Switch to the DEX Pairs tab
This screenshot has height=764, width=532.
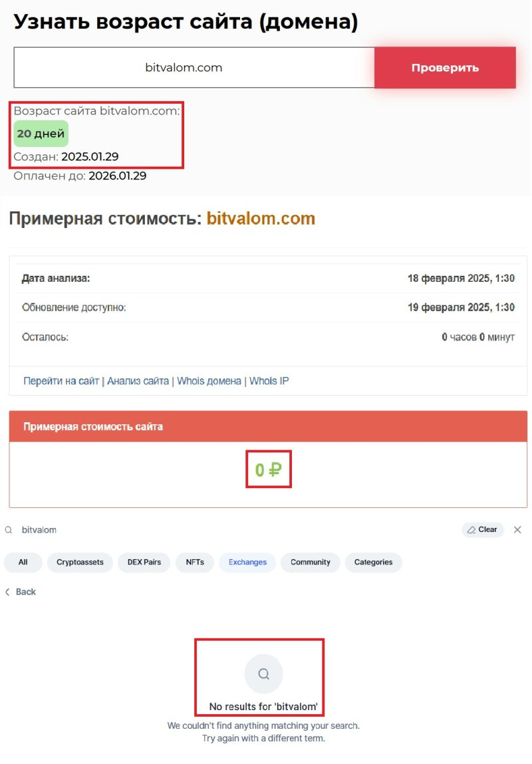tap(144, 563)
